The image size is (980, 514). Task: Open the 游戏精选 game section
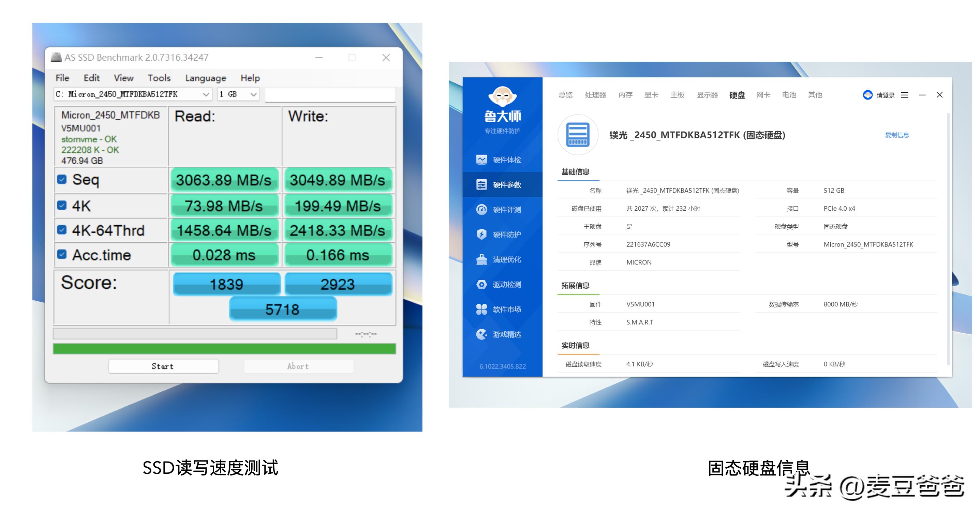(x=503, y=335)
